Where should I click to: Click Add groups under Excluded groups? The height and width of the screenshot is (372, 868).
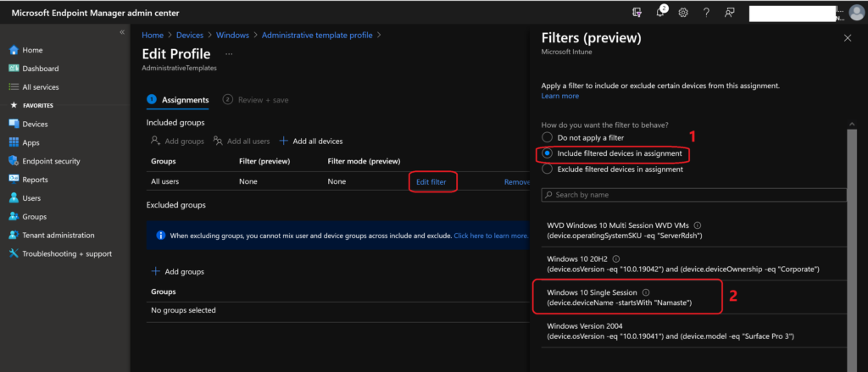click(178, 272)
